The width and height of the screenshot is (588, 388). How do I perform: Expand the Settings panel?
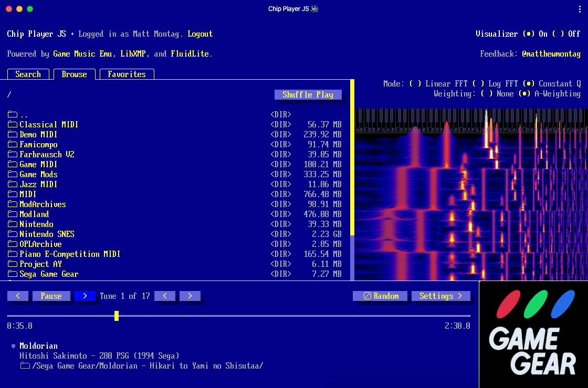pyautogui.click(x=440, y=296)
